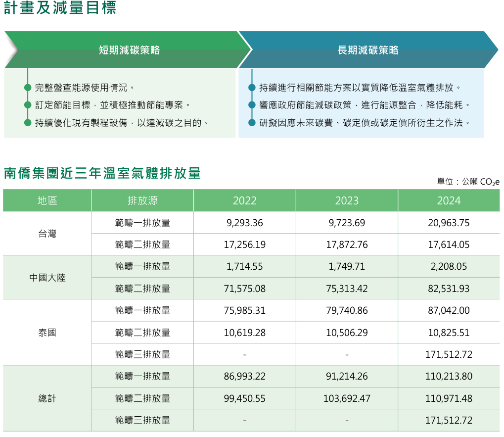Click the green bullet beside 訂定節能目標
The height and width of the screenshot is (437, 504).
[28, 105]
